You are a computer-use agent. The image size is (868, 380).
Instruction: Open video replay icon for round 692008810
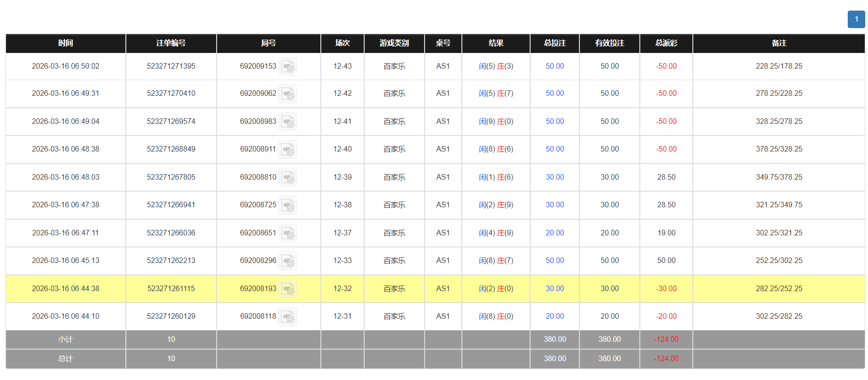[x=288, y=177]
